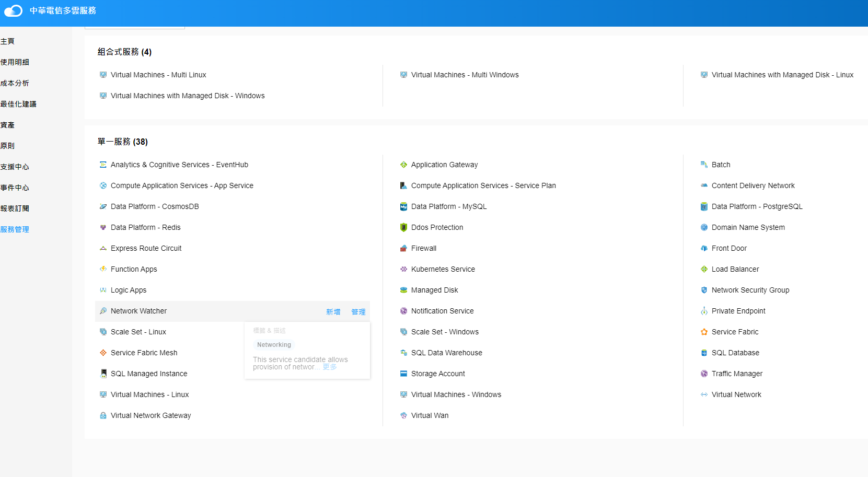Select Network Security Group service

point(750,290)
